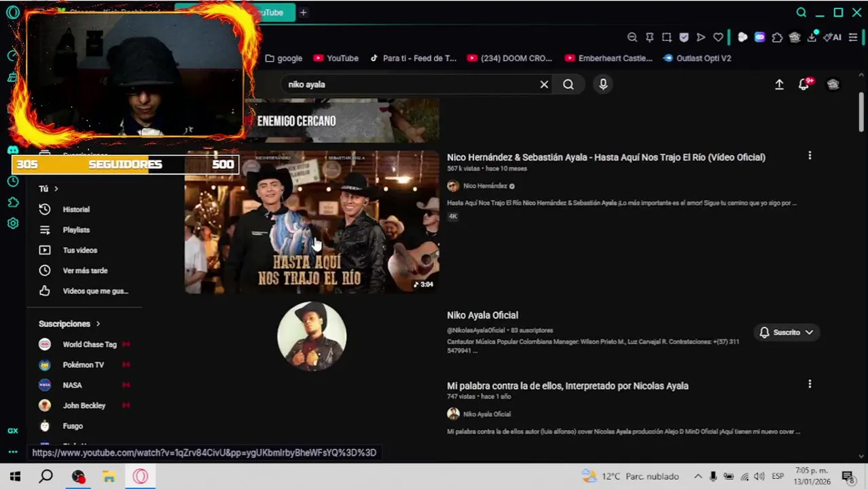Open Pokémon TV subscription
The width and height of the screenshot is (868, 489).
click(x=84, y=365)
